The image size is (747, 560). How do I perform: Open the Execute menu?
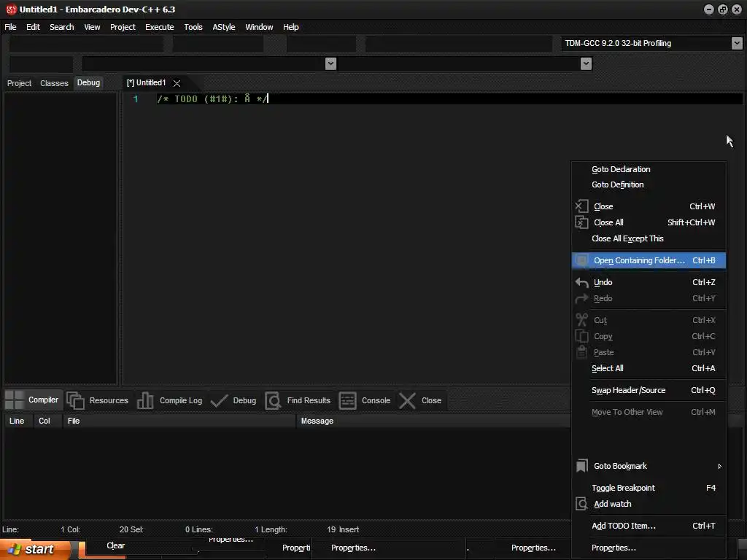tap(160, 27)
